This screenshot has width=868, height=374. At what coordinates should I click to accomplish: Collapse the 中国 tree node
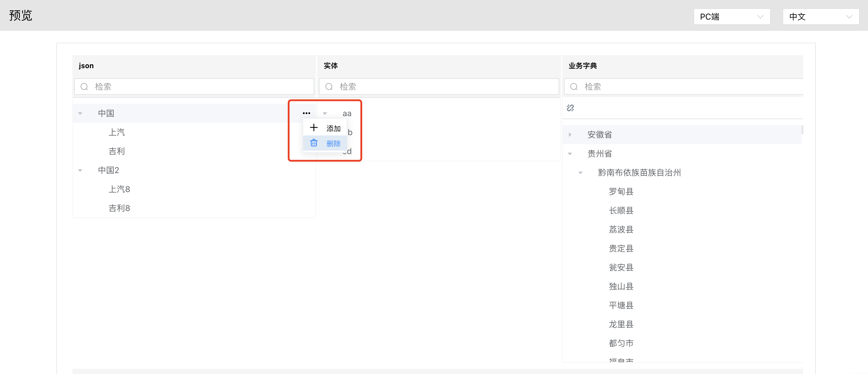pyautogui.click(x=80, y=114)
